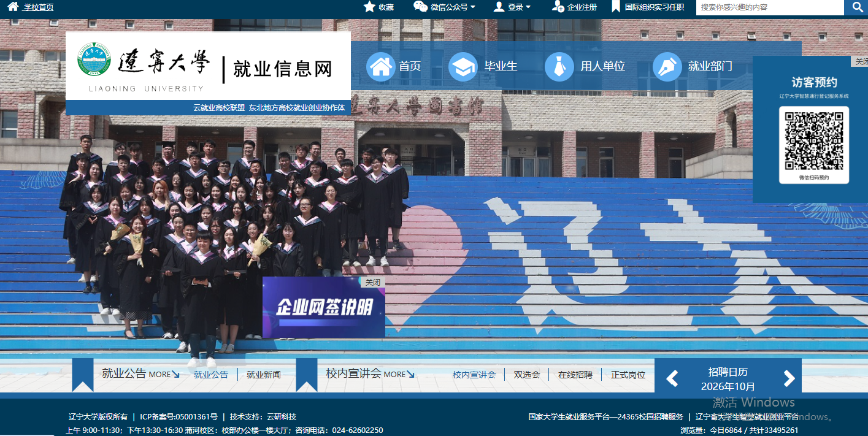Open the 企业注册 link

pos(582,7)
